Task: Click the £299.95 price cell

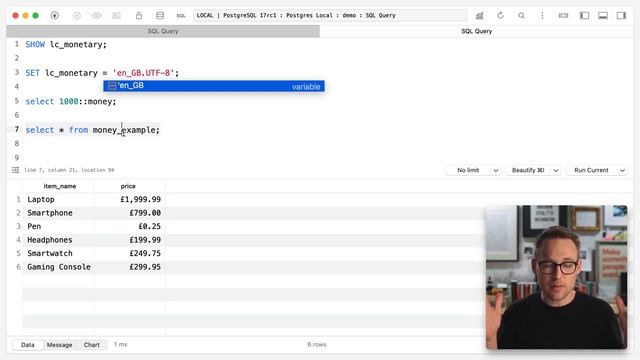Action: click(x=129, y=267)
